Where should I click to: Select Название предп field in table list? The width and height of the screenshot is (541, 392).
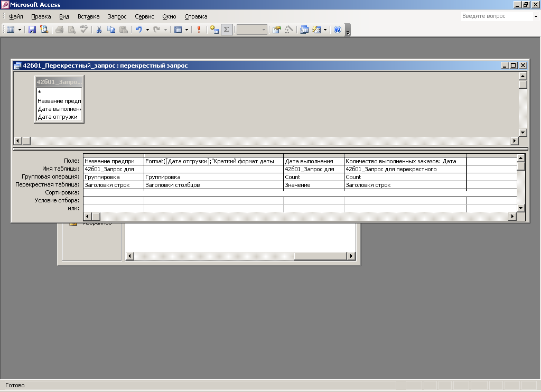[59, 101]
